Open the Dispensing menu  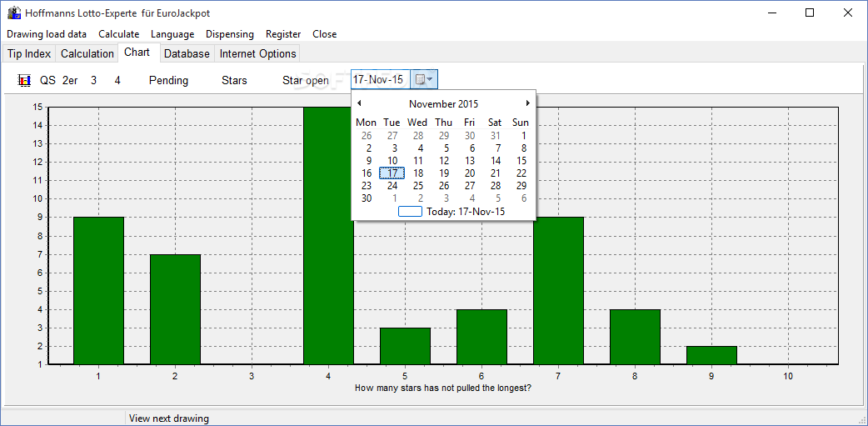pos(230,34)
